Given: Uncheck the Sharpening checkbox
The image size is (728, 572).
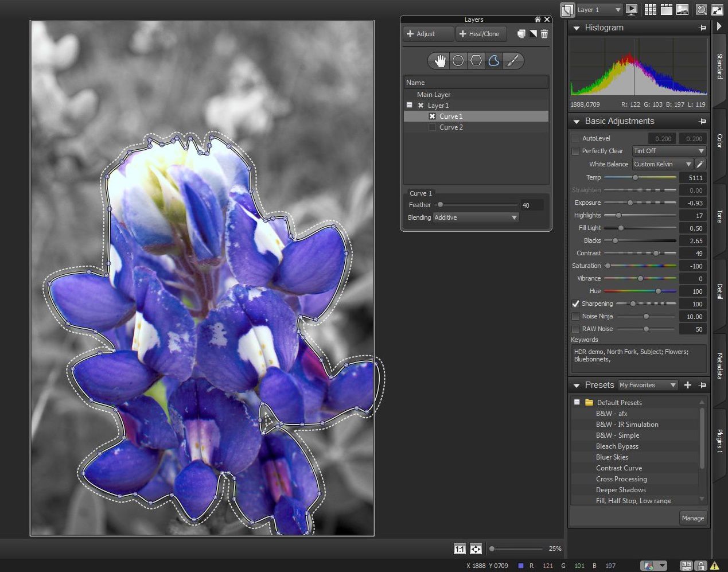Looking at the screenshot, I should [x=575, y=303].
